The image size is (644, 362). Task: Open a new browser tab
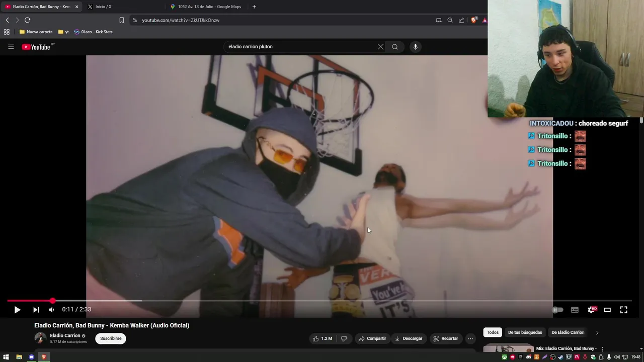click(254, 7)
